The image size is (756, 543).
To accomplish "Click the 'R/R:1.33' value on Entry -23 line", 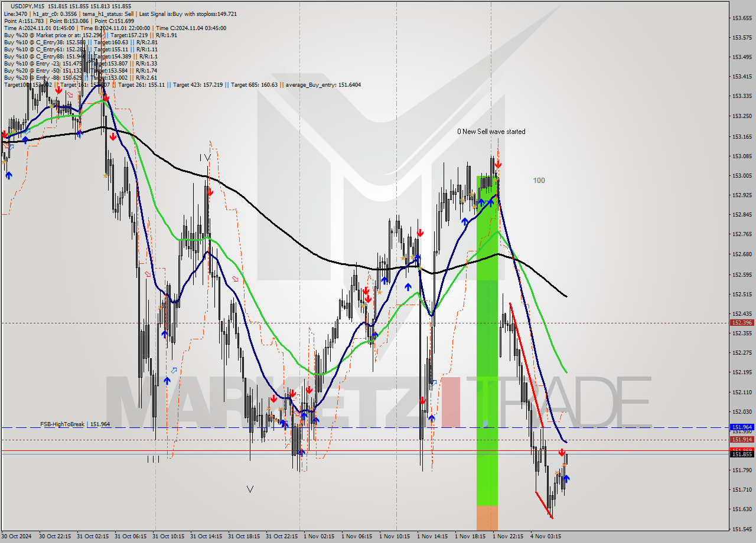I will [x=146, y=63].
